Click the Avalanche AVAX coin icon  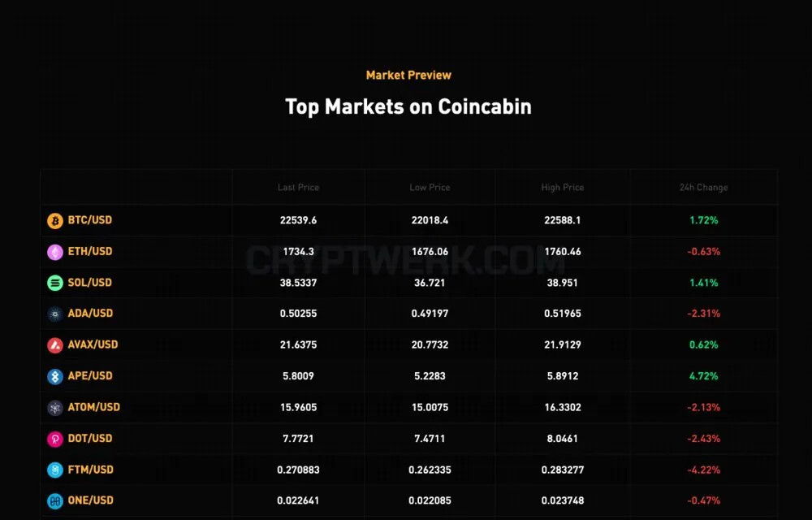[55, 345]
